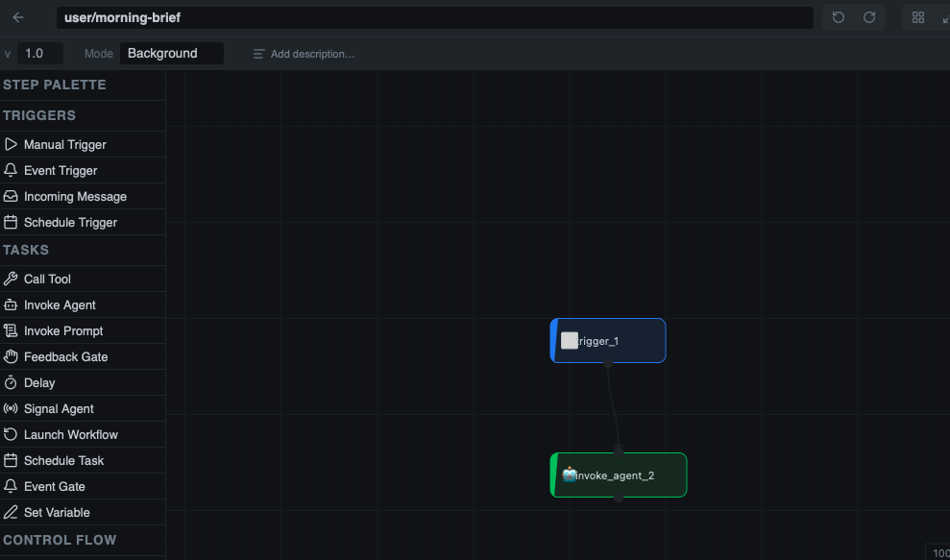Choose the Signal Agent task
Viewport: 950px width, 560px height.
click(x=59, y=408)
